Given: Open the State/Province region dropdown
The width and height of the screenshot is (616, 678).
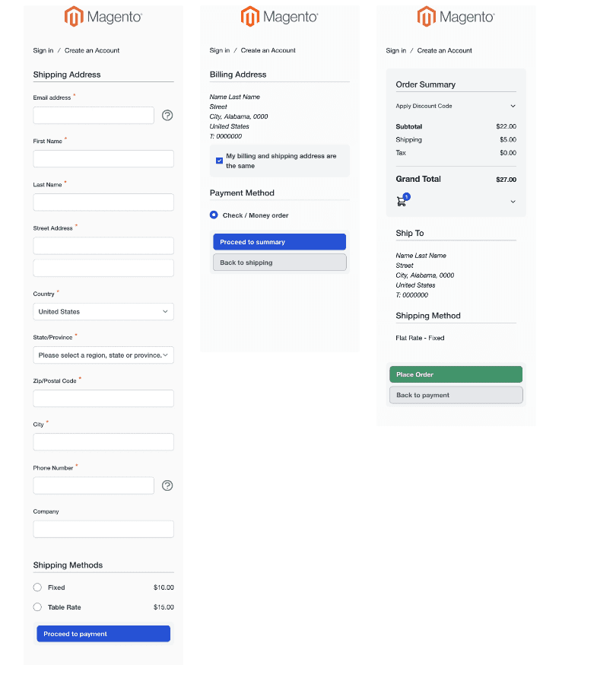Looking at the screenshot, I should [x=103, y=355].
